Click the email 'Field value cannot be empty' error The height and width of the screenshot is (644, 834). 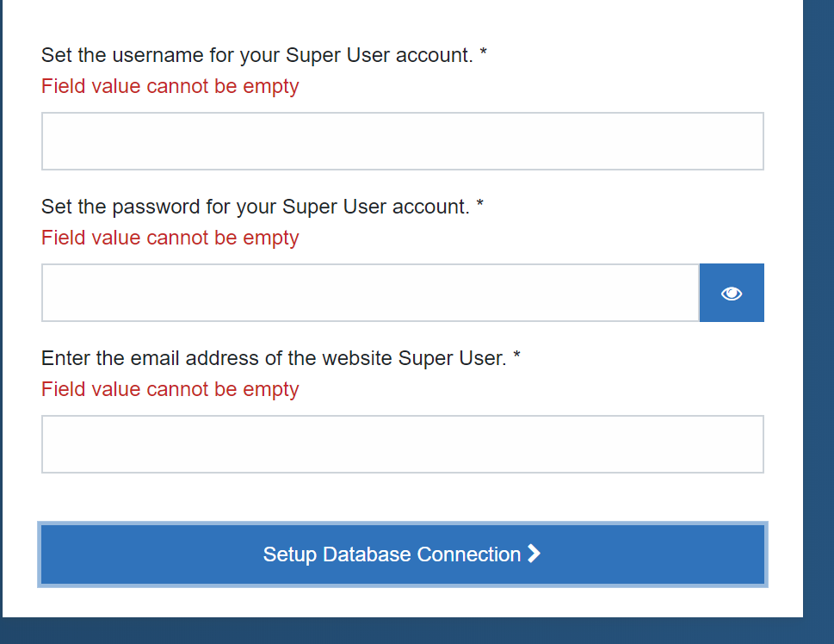(170, 390)
